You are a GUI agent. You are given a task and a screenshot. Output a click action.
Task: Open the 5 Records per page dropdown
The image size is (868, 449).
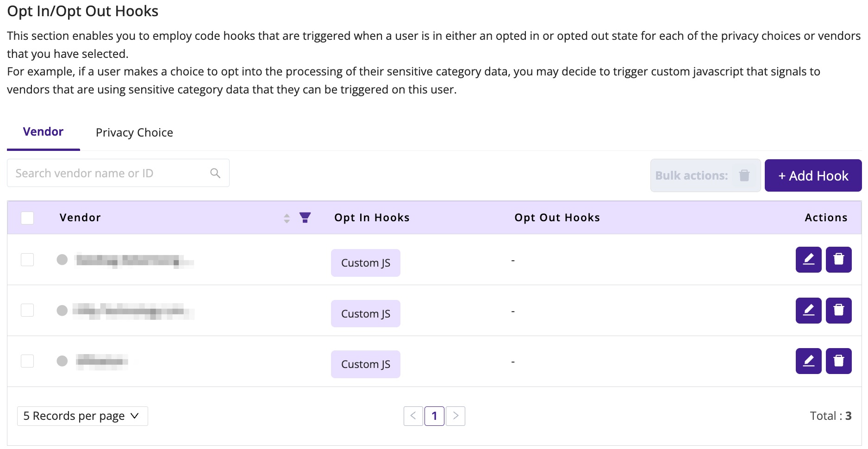tap(82, 416)
